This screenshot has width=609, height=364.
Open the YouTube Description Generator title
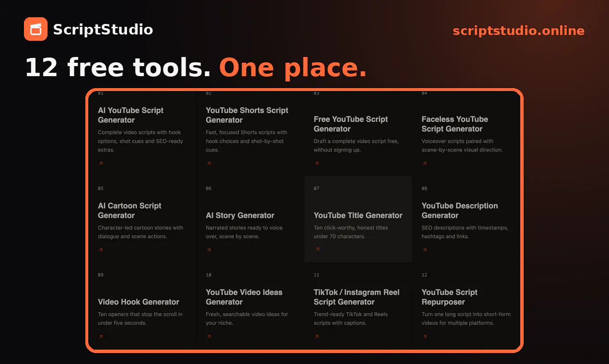tap(459, 210)
